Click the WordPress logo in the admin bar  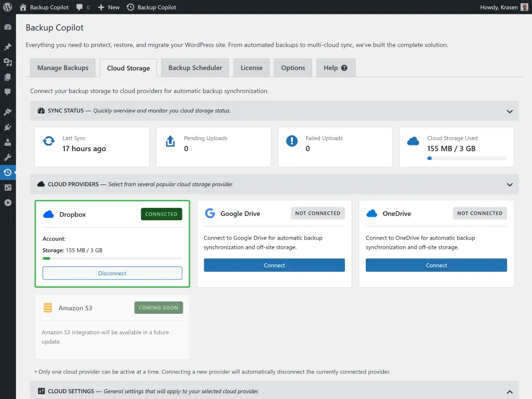tap(7, 7)
